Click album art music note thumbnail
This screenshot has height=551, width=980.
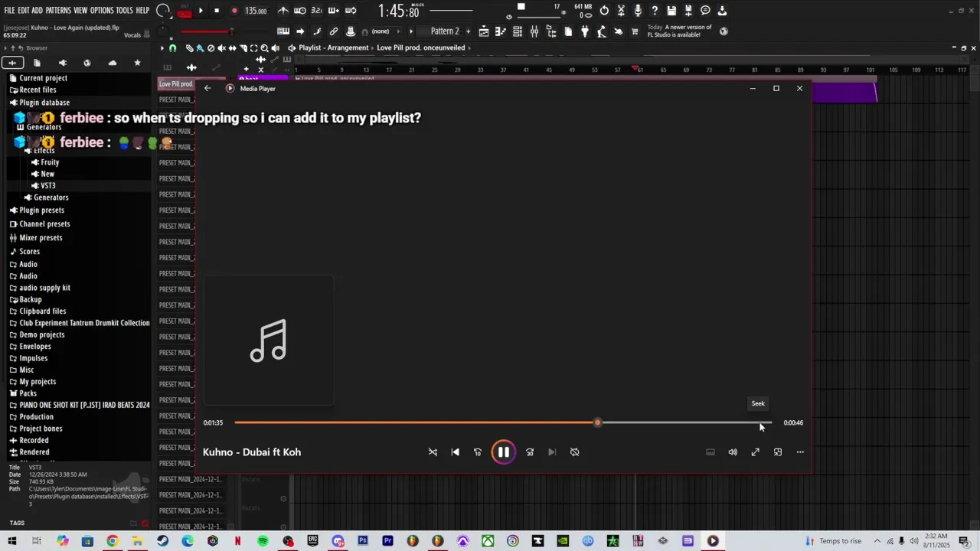click(x=268, y=341)
